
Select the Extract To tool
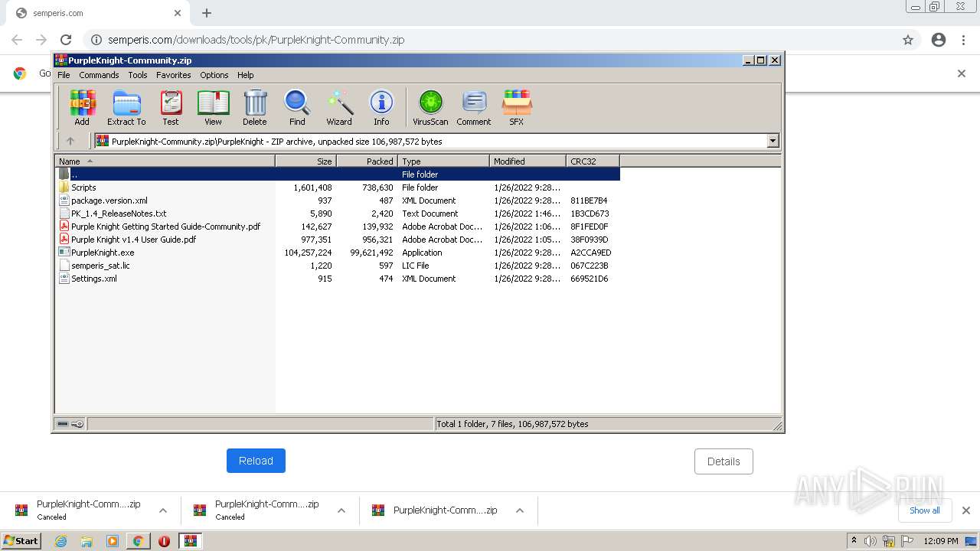tap(126, 107)
